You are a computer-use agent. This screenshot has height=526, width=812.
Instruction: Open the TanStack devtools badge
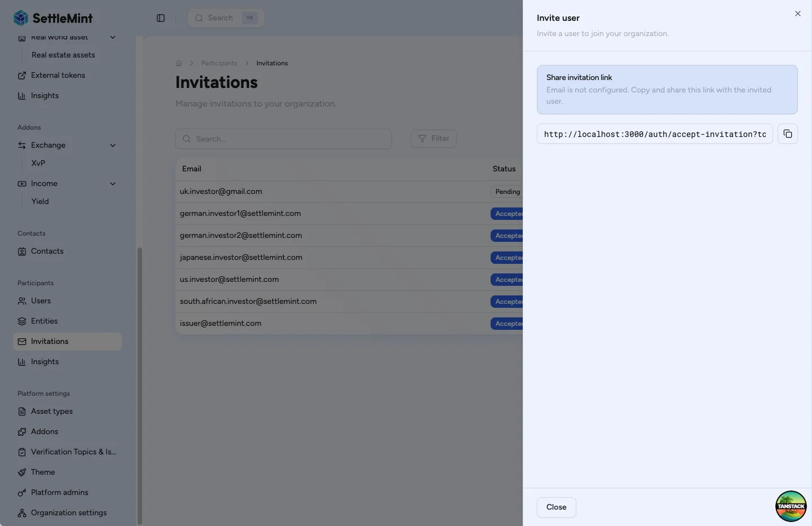791,506
